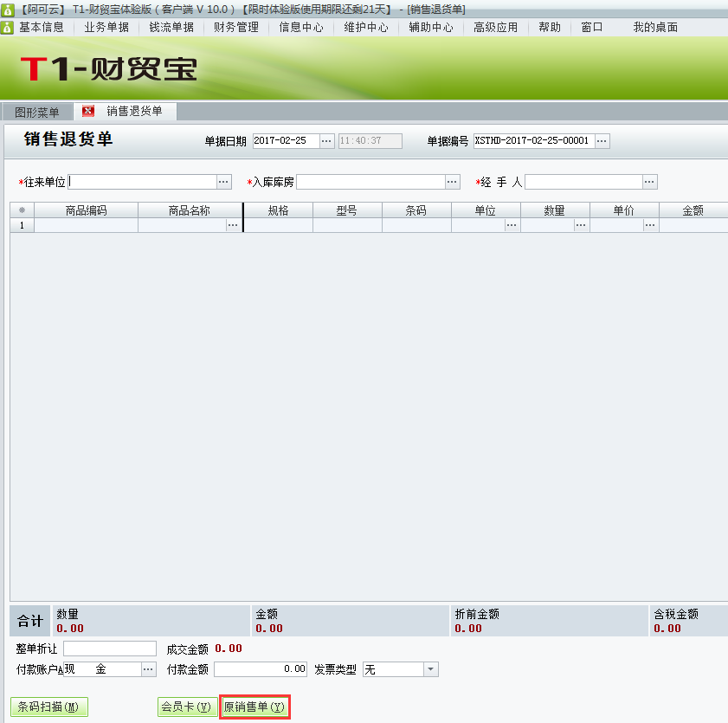Click the 整单折让 input field
Screen dimensions: 728x723
[x=110, y=649]
